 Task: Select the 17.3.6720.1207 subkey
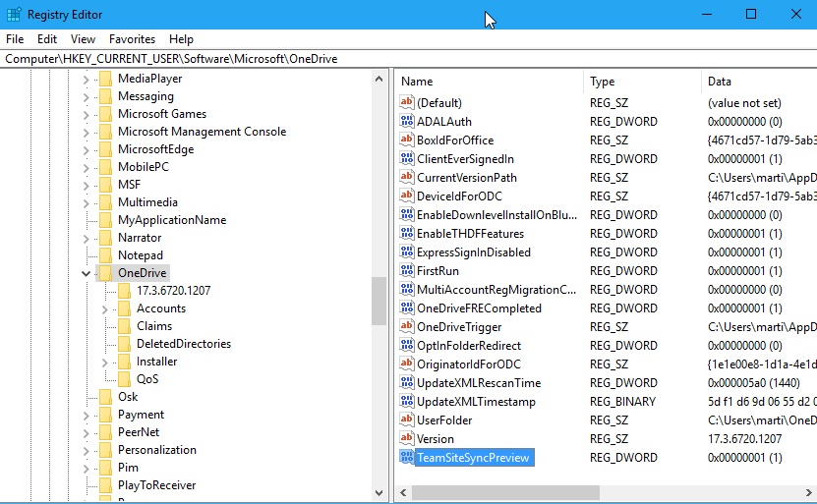click(173, 291)
